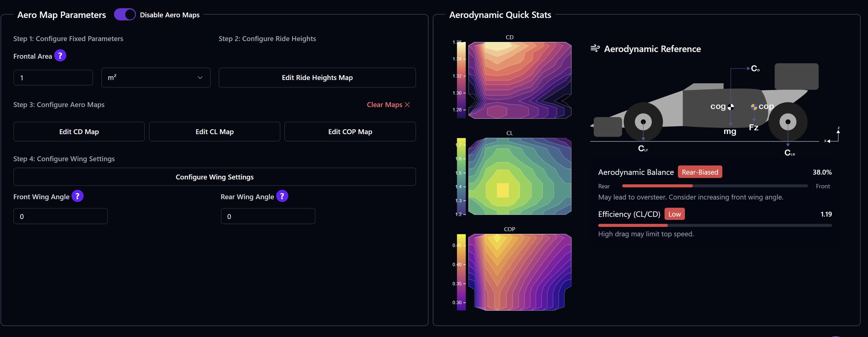868x337 pixels.
Task: Click Rear Wing Angle help icon
Action: click(282, 196)
